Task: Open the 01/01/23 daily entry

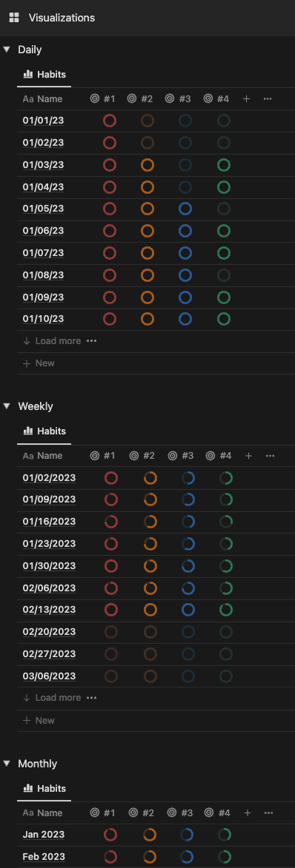Action: pyautogui.click(x=43, y=121)
